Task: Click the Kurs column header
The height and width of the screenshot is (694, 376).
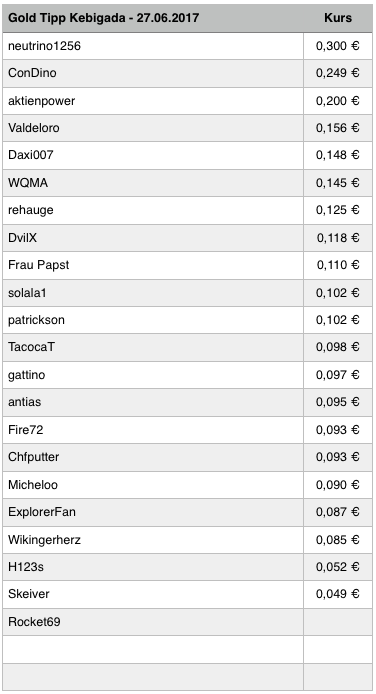Action: pyautogui.click(x=338, y=18)
